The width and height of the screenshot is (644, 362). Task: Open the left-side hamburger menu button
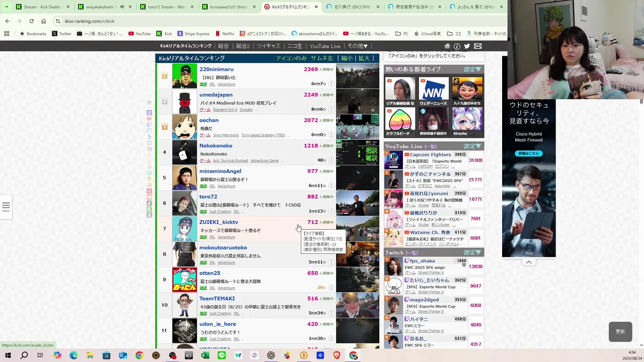coord(6,207)
